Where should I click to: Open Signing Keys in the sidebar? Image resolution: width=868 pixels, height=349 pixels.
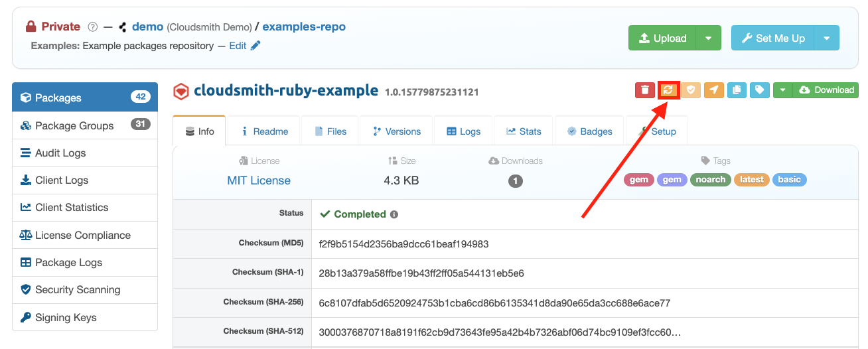[x=85, y=317]
